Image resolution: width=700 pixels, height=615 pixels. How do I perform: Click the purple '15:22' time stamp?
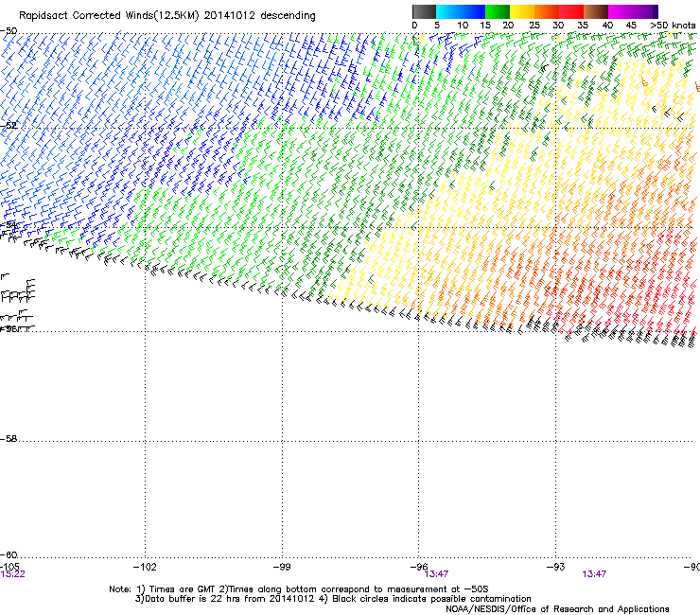[12, 574]
